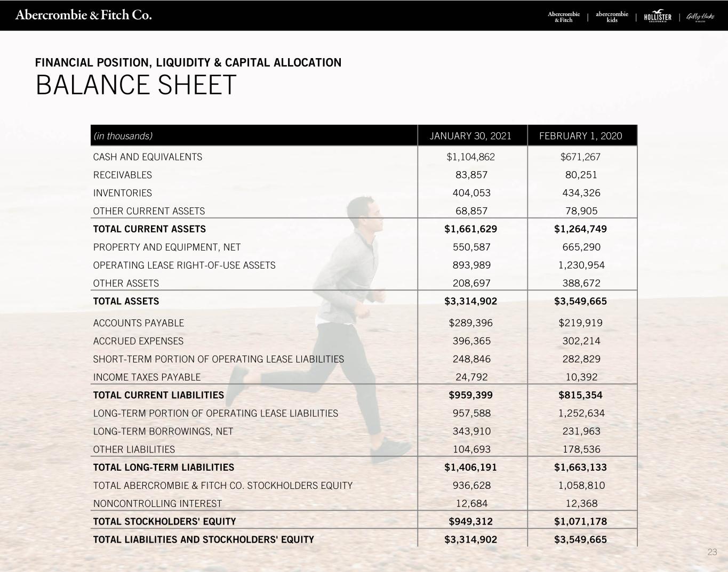Click right-of-use assets value 1,230,954

click(581, 265)
